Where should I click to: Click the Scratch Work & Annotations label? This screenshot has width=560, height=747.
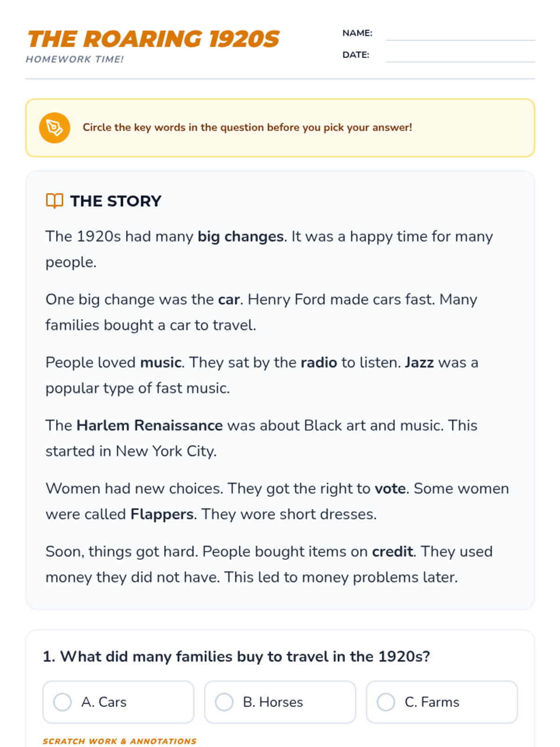(119, 741)
